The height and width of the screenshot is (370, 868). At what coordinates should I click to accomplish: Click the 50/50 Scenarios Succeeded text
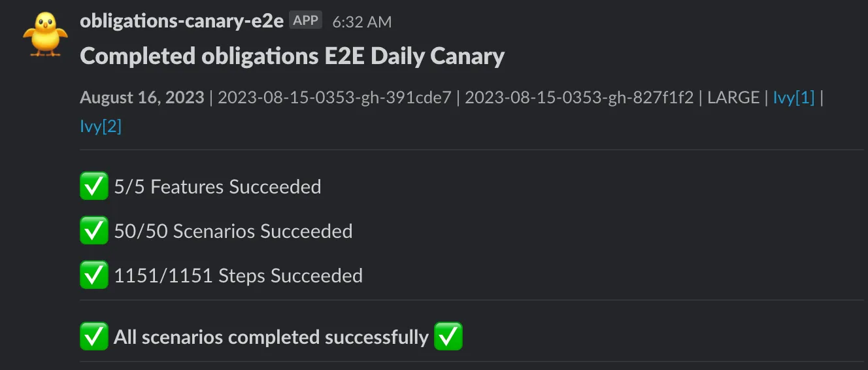pyautogui.click(x=233, y=231)
